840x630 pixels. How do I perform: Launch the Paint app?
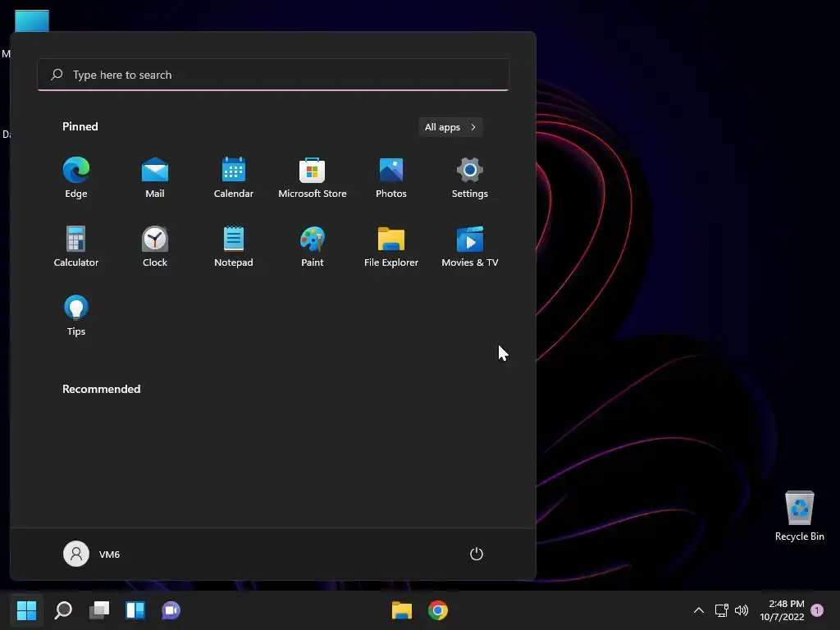tap(313, 247)
